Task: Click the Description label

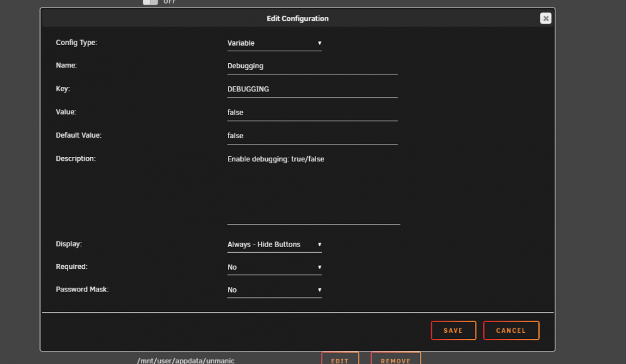Action: coord(76,159)
